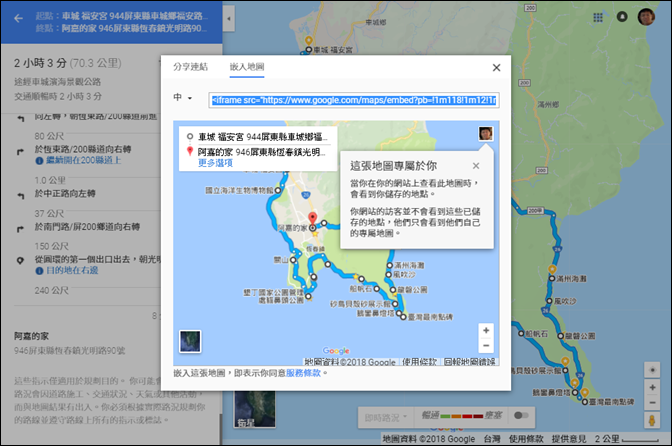Image resolution: width=672 pixels, height=446 pixels.
Task: Click 國立海洋生物博物館 waypoint in preview
Action: coord(278,190)
